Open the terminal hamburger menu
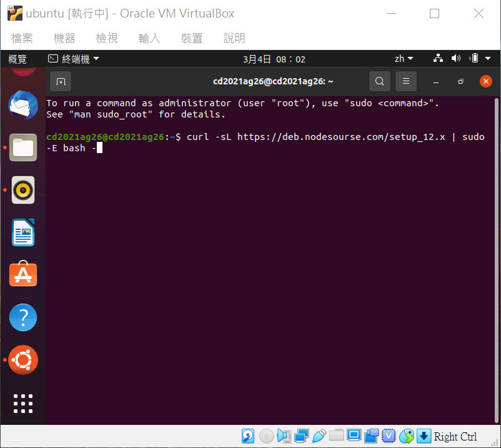 coord(406,81)
